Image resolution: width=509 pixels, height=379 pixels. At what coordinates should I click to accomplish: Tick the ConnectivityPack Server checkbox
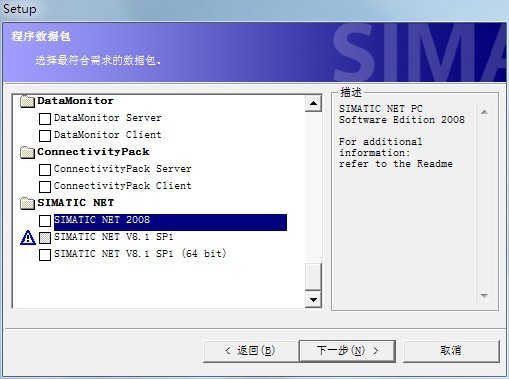(x=45, y=170)
